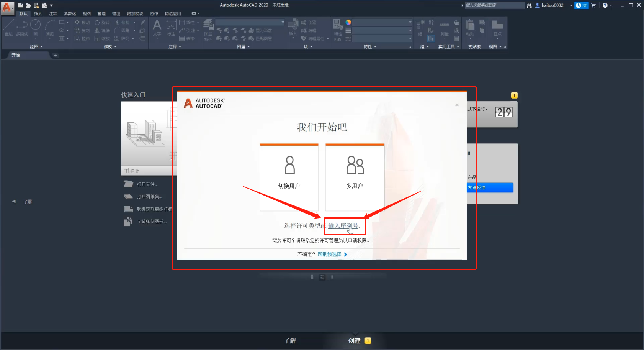The image size is (644, 350).
Task: Switch to the 参数化 ribbon tab
Action: pos(70,13)
